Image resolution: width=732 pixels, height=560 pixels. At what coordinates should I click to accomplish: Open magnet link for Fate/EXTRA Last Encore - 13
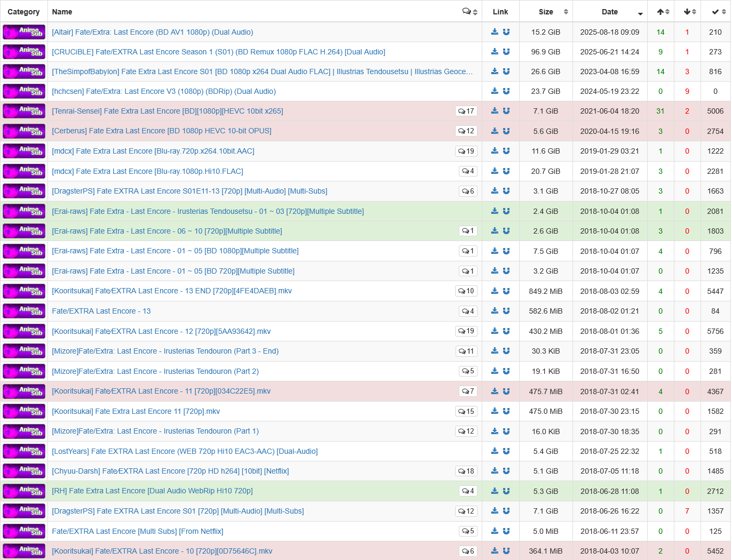click(506, 311)
